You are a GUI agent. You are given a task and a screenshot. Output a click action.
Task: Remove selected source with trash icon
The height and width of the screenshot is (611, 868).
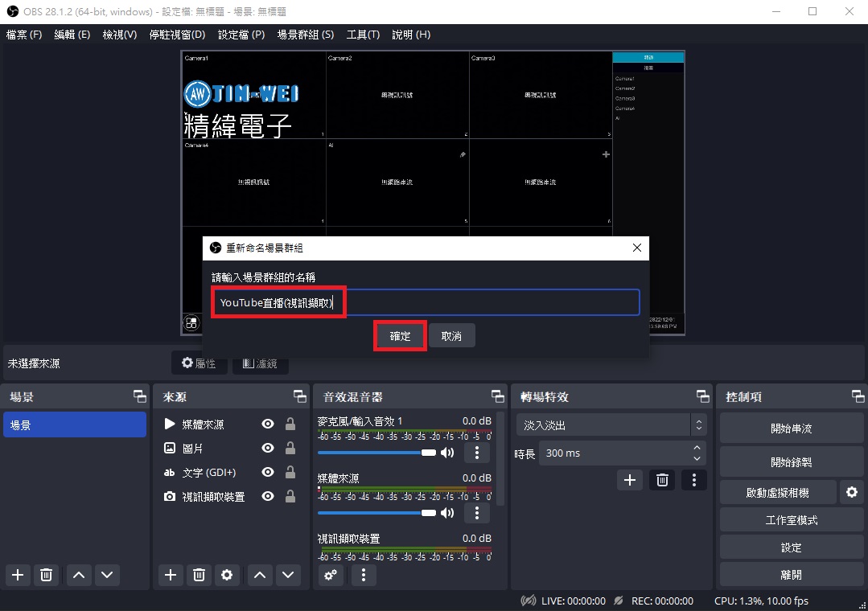[x=200, y=575]
